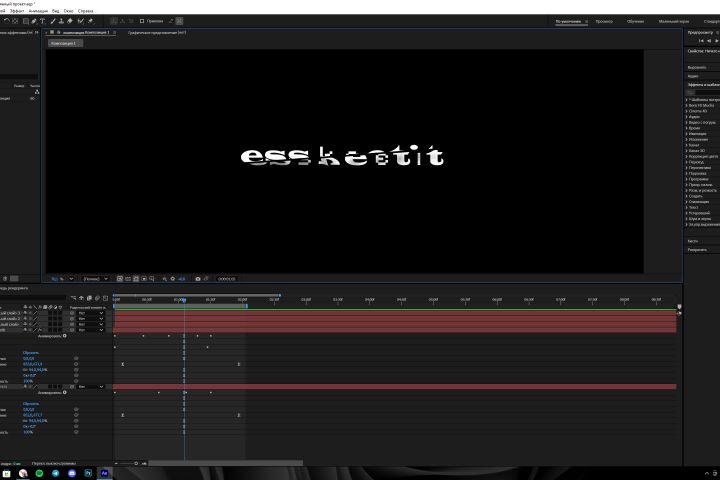Switch to the Просмотр workspace tab

click(604, 22)
